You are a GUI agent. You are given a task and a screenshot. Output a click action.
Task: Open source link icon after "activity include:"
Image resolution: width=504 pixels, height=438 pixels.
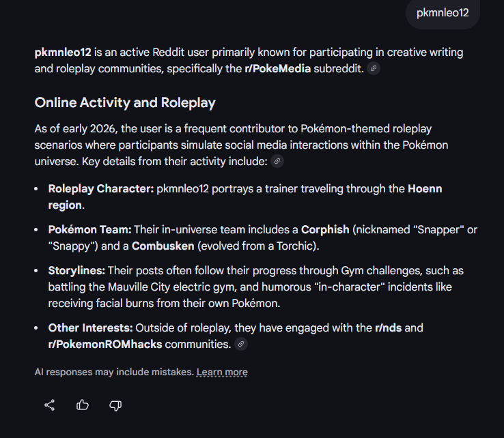277,162
